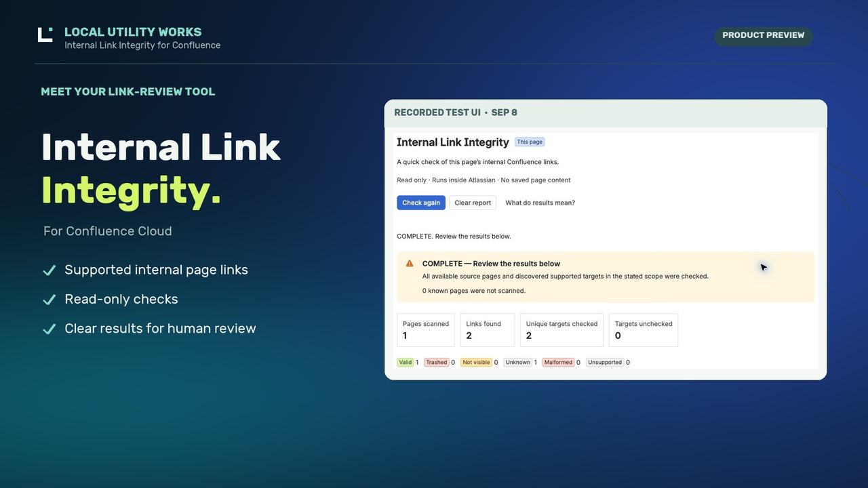
Task: Select the Trashed status label
Action: tap(437, 363)
